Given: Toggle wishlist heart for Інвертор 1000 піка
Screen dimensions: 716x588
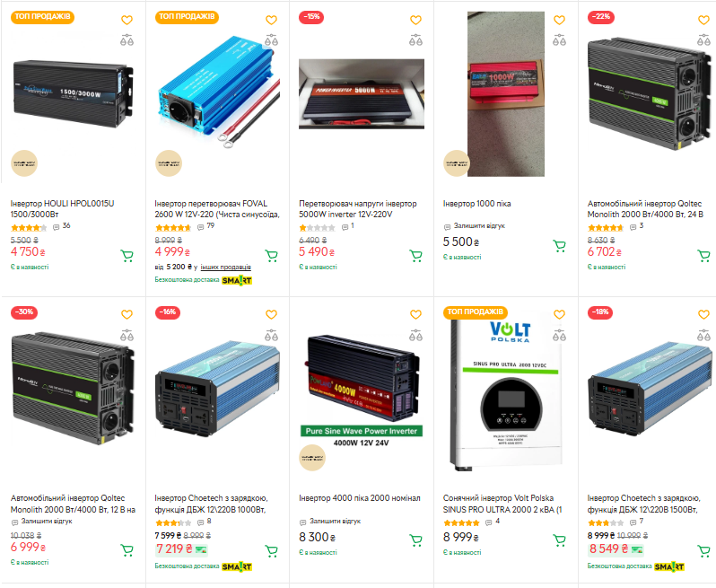Looking at the screenshot, I should tap(559, 20).
